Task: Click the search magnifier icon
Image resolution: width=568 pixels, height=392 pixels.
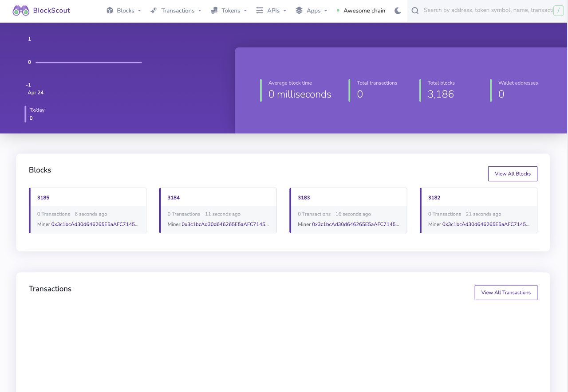Action: tap(415, 11)
